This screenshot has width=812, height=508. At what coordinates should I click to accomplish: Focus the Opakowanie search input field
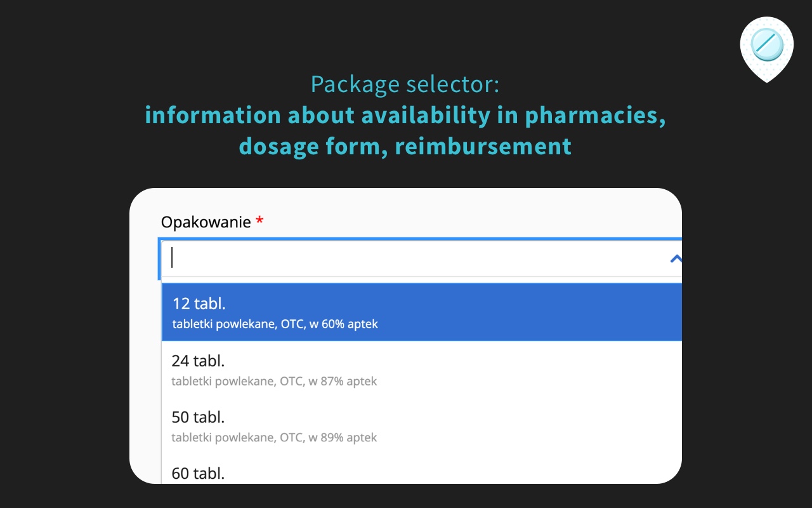(412, 258)
